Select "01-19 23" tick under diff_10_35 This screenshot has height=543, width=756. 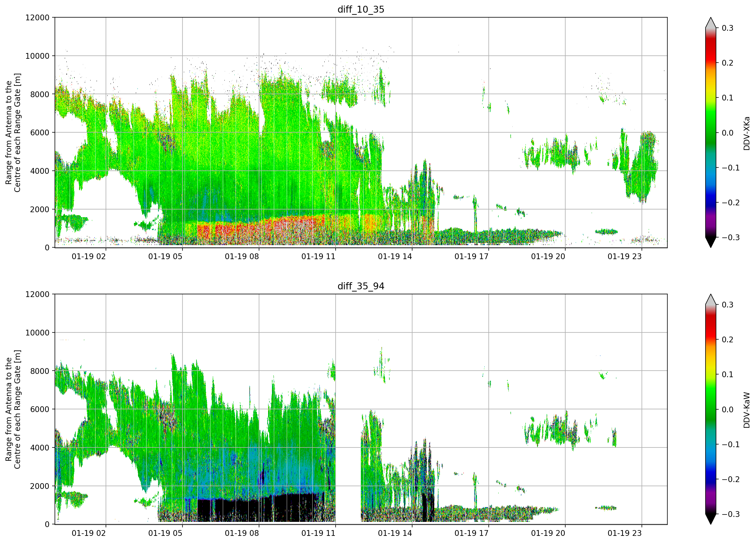(625, 256)
